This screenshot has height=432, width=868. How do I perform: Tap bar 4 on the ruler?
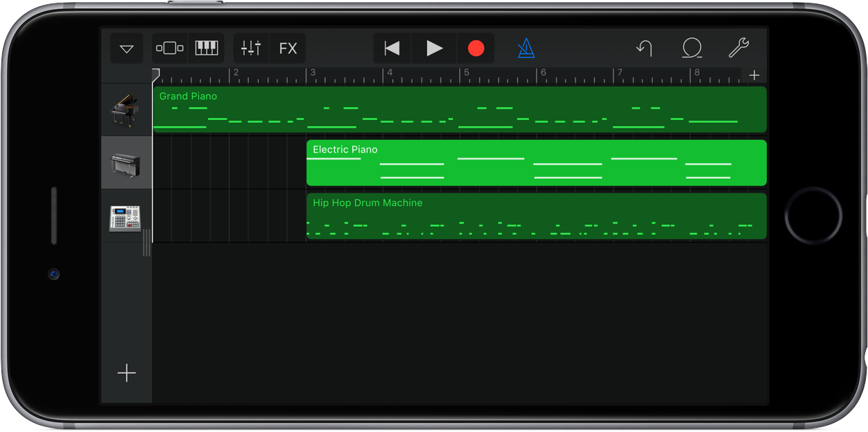click(x=390, y=73)
